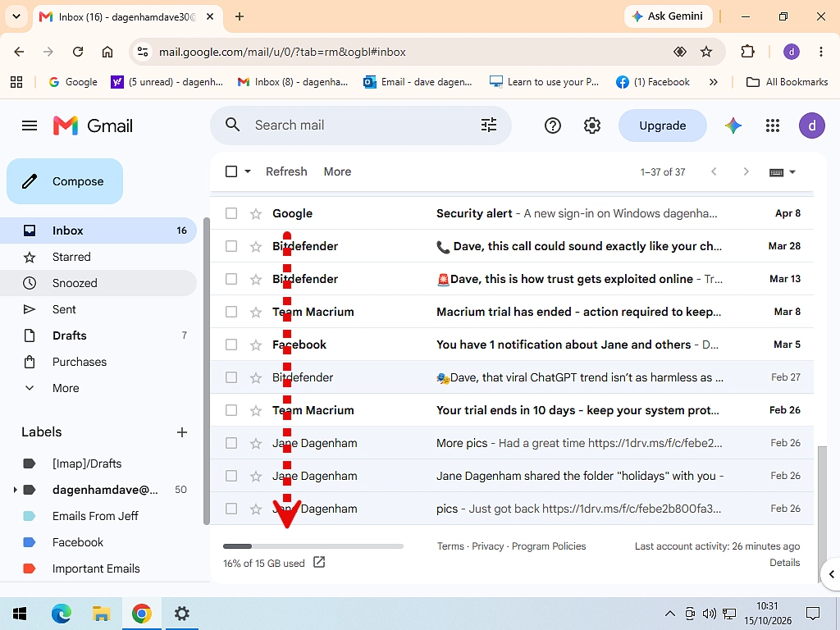Go to Chrome home page
The width and height of the screenshot is (840, 630).
click(107, 52)
